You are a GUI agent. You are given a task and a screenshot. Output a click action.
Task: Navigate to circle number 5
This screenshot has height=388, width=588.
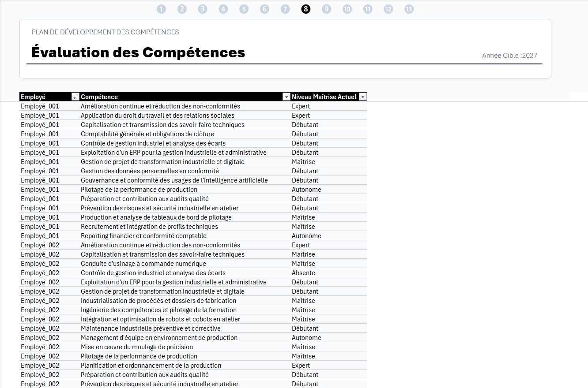[x=244, y=9]
